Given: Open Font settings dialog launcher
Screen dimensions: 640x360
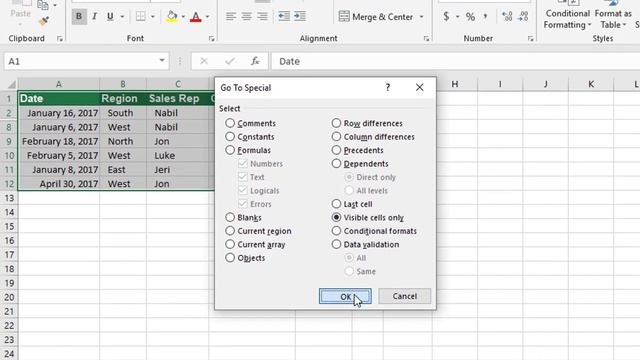Looking at the screenshot, I should point(211,38).
